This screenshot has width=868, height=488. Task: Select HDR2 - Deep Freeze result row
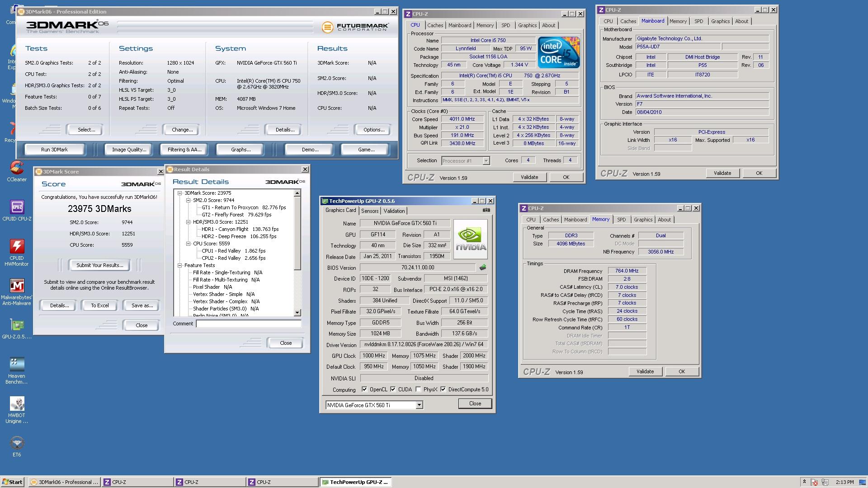click(x=239, y=236)
